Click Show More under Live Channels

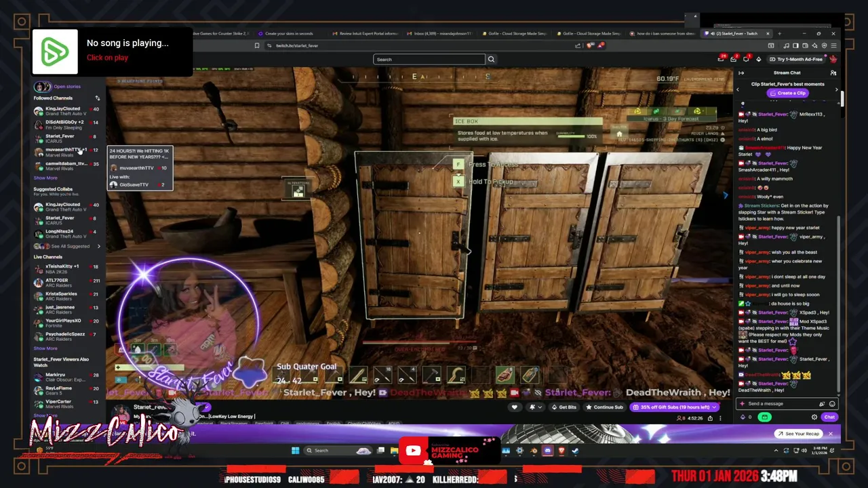[x=45, y=348]
